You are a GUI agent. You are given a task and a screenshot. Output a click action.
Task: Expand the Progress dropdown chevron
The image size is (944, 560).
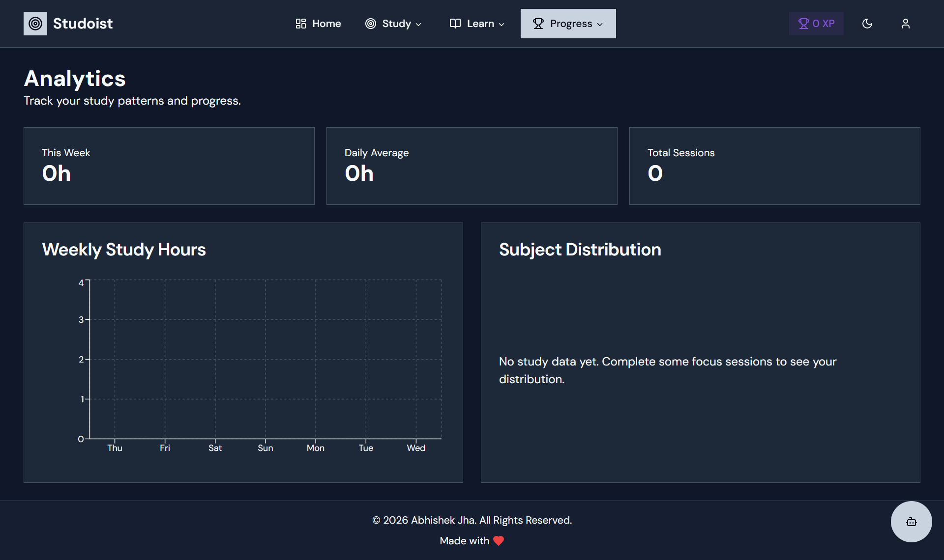coord(600,24)
